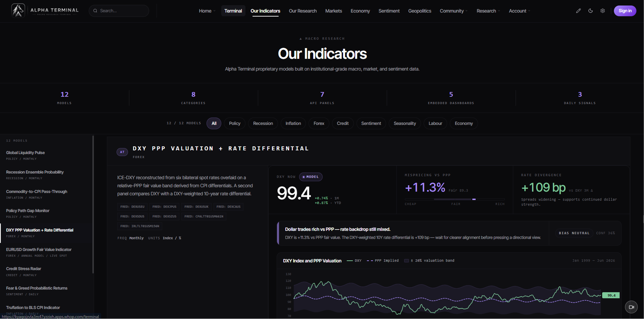This screenshot has height=319, width=644.
Task: Click the FRED: DEXJPUS source tag
Action: tap(164, 207)
